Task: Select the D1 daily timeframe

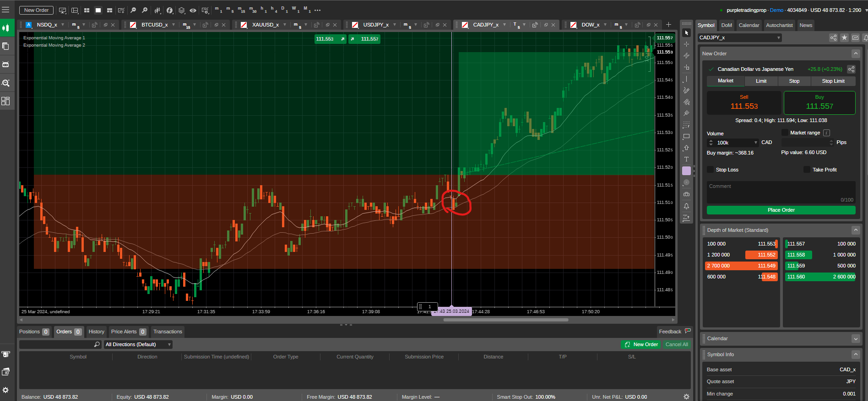Action: (x=284, y=10)
